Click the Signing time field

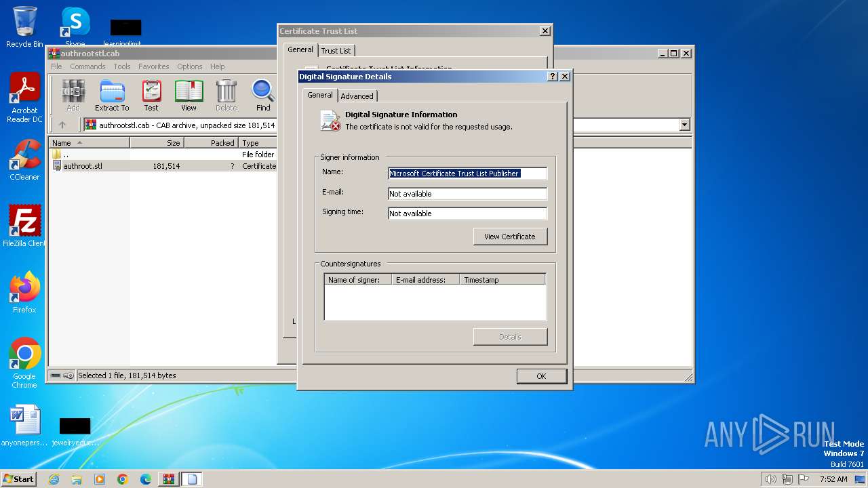467,213
